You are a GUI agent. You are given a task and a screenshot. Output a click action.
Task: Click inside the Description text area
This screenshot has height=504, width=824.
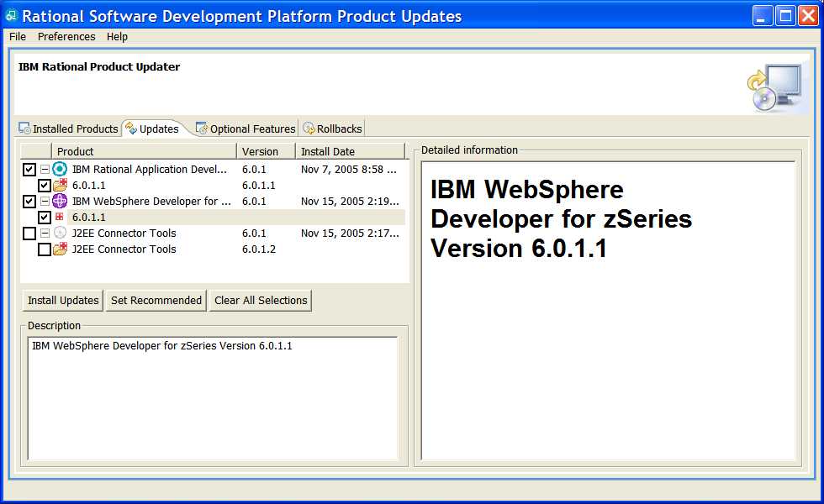click(212, 399)
